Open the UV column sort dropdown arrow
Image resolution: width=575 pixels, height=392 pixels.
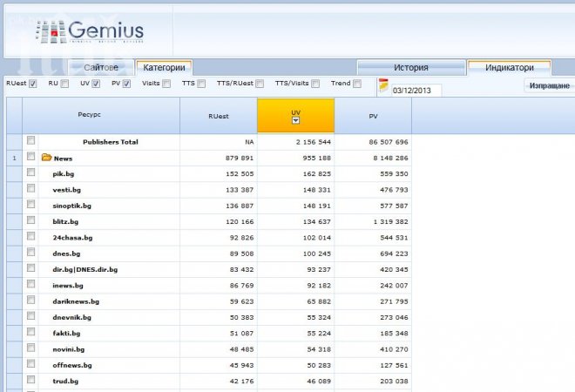pyautogui.click(x=295, y=122)
